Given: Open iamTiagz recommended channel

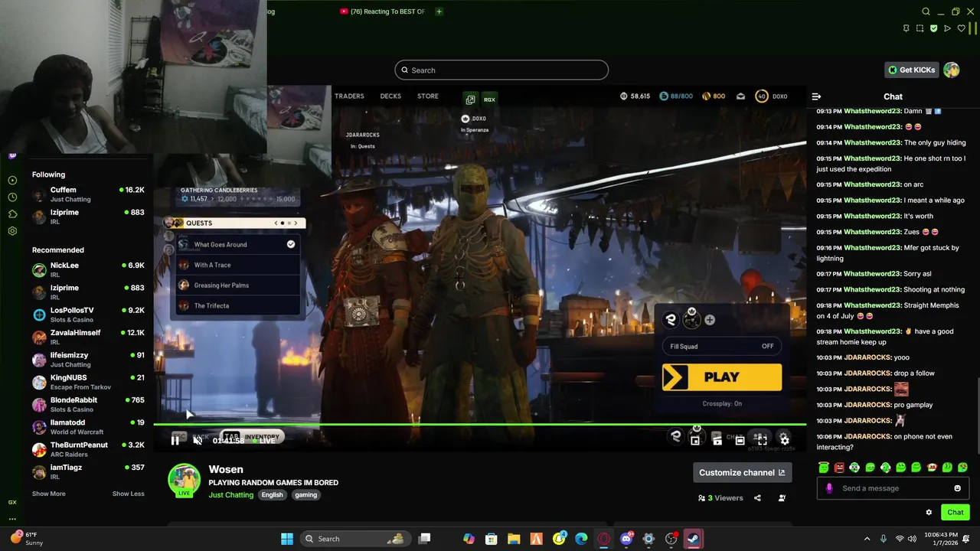Looking at the screenshot, I should click(88, 471).
